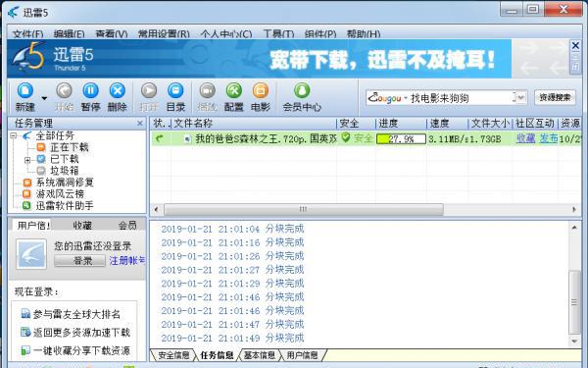Image resolution: width=588 pixels, height=368 pixels.
Task: Click the 登录 button
Action: coord(80,261)
